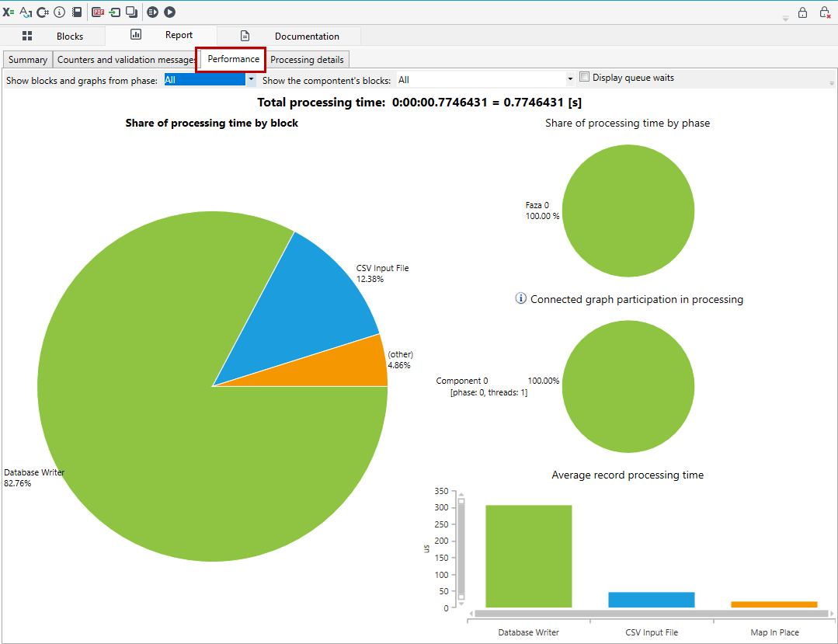Open the filter bar overflow arrow at right
838x644 pixels.
832,83
